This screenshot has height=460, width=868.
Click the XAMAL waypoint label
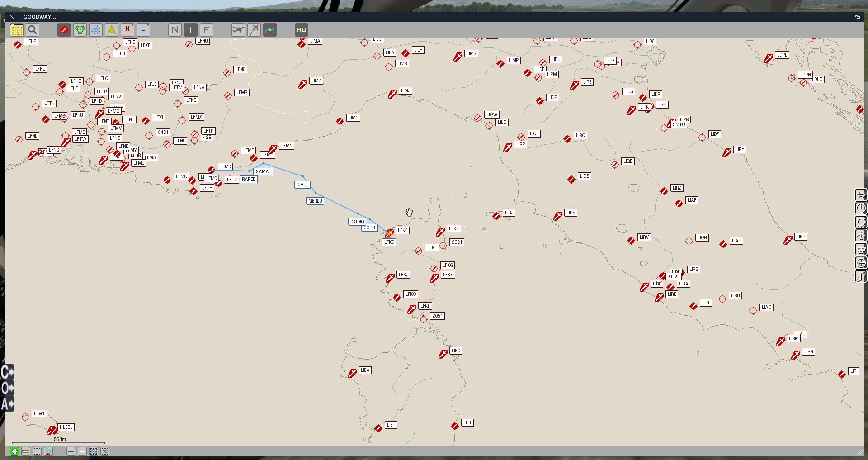263,172
